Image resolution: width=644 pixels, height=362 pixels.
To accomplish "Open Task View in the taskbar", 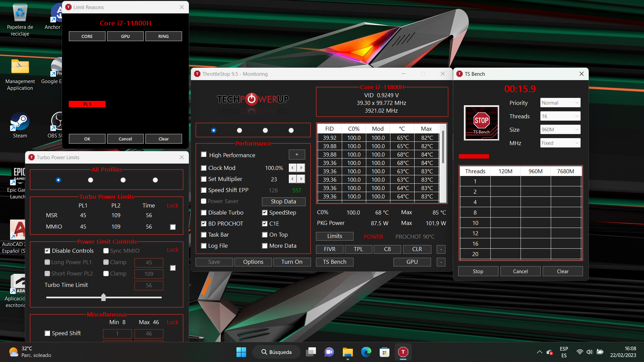I will 311,352.
